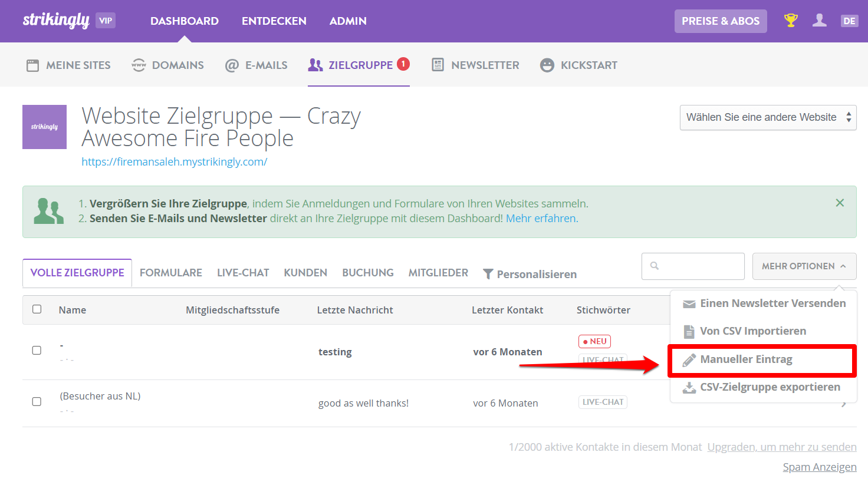Click the E-Mails at-sign icon
Screen dimensions: 868x482
pos(232,65)
